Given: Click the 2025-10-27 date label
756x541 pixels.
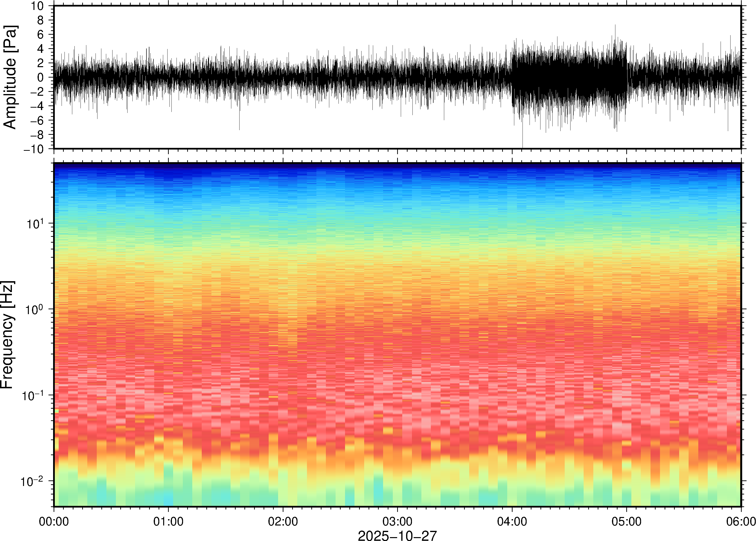Looking at the screenshot, I should pos(397,536).
